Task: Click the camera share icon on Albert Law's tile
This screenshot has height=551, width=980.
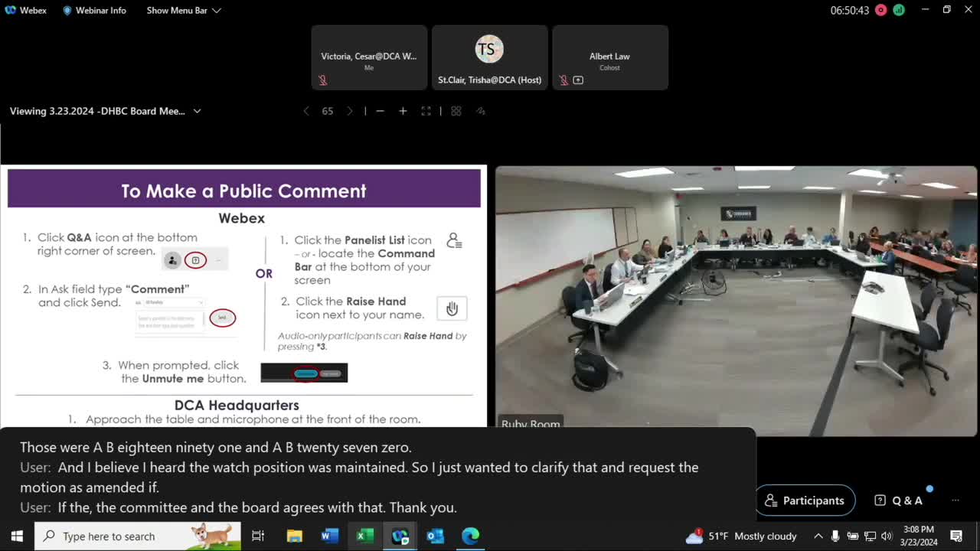Action: coord(578,80)
